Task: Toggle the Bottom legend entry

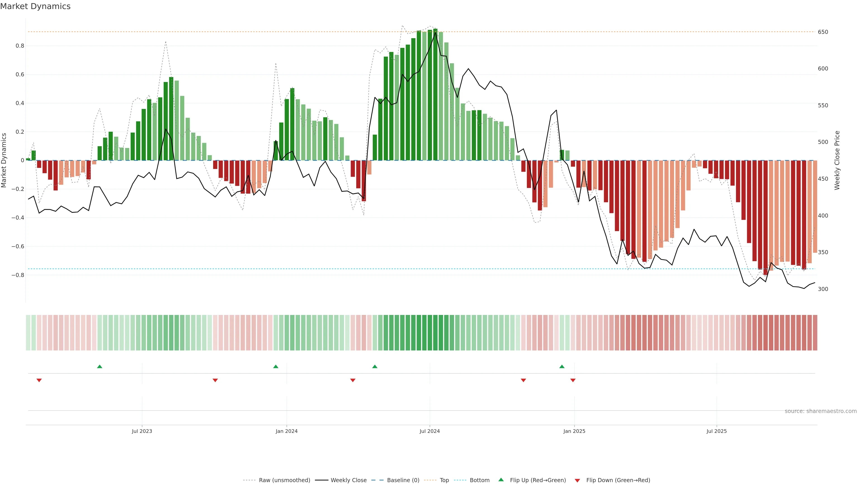Action: 479,480
